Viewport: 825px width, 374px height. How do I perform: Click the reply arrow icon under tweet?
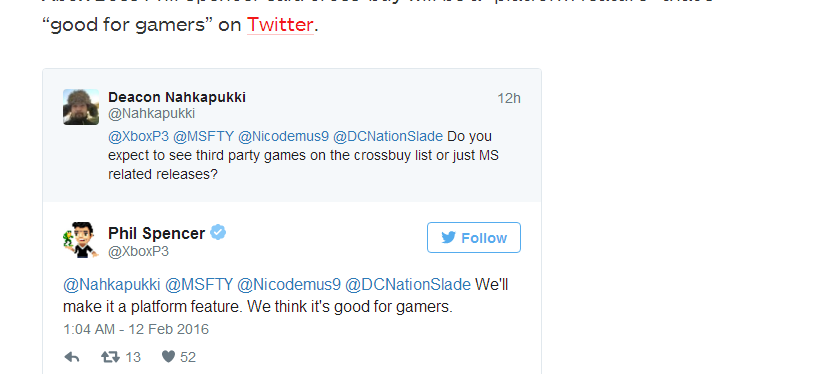coord(72,357)
